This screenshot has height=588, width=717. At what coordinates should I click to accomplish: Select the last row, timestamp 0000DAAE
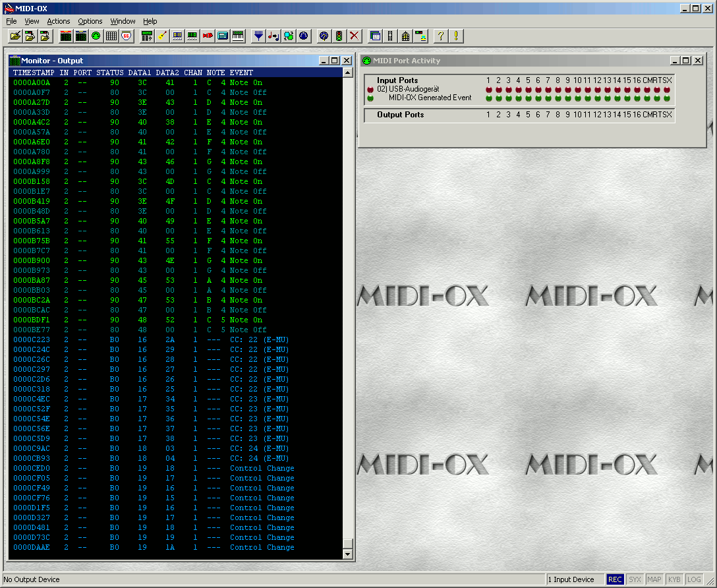pos(175,547)
